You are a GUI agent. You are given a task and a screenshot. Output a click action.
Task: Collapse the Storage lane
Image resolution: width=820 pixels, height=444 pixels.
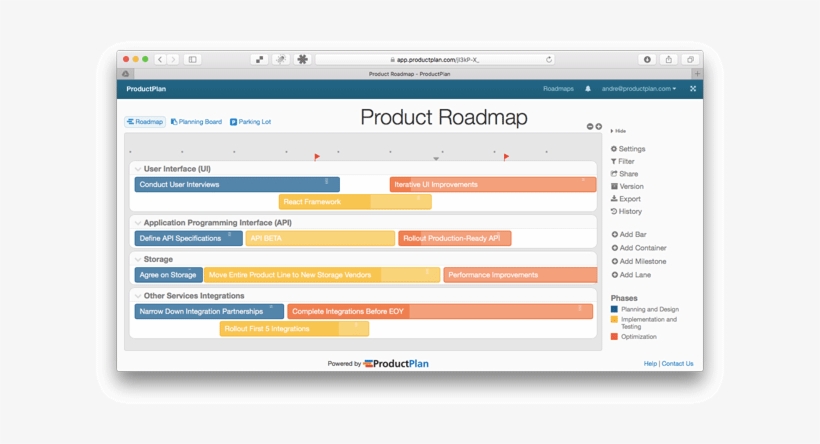[x=138, y=260]
